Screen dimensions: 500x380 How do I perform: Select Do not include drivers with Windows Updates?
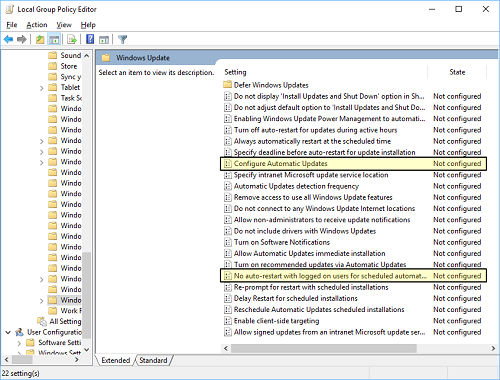[353, 231]
